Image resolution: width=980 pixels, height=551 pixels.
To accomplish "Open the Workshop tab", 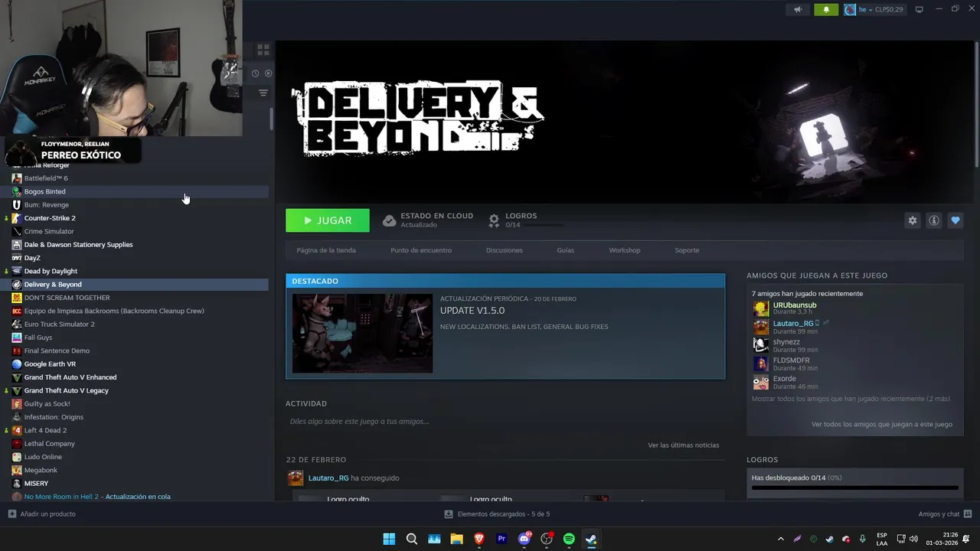I will point(625,250).
